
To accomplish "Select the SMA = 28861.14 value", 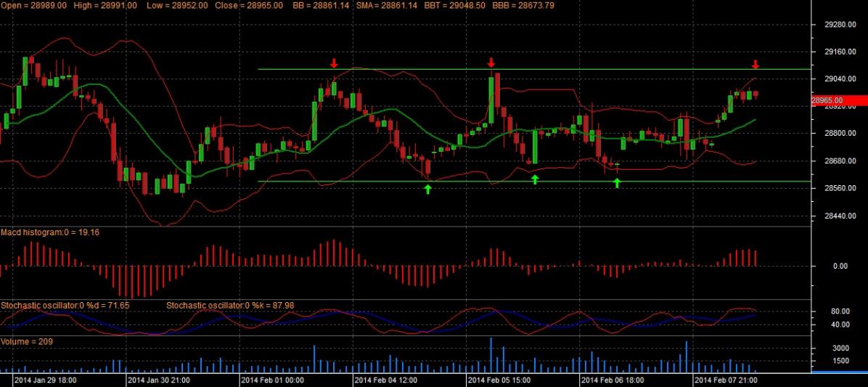I will (388, 5).
